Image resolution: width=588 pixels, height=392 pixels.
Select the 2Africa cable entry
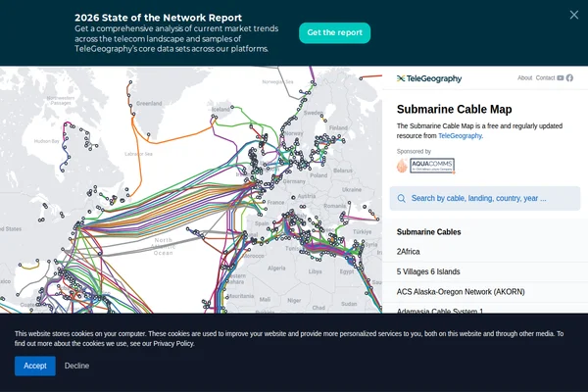pos(485,252)
